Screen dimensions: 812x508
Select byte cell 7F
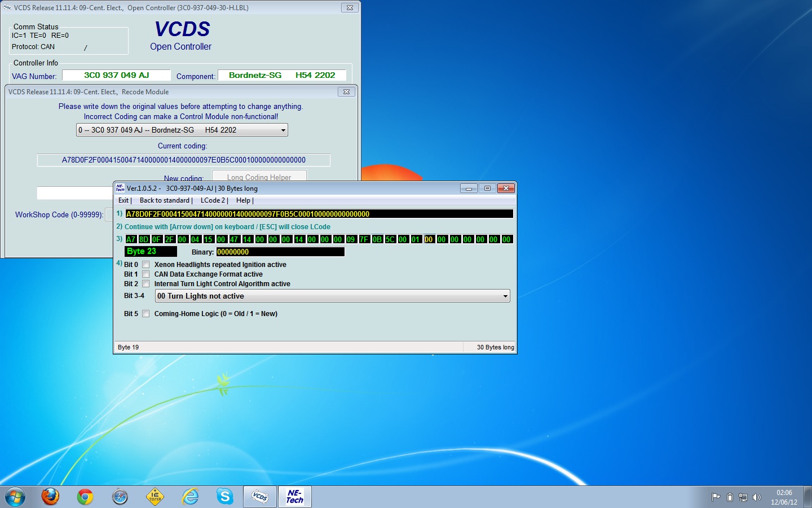(364, 239)
